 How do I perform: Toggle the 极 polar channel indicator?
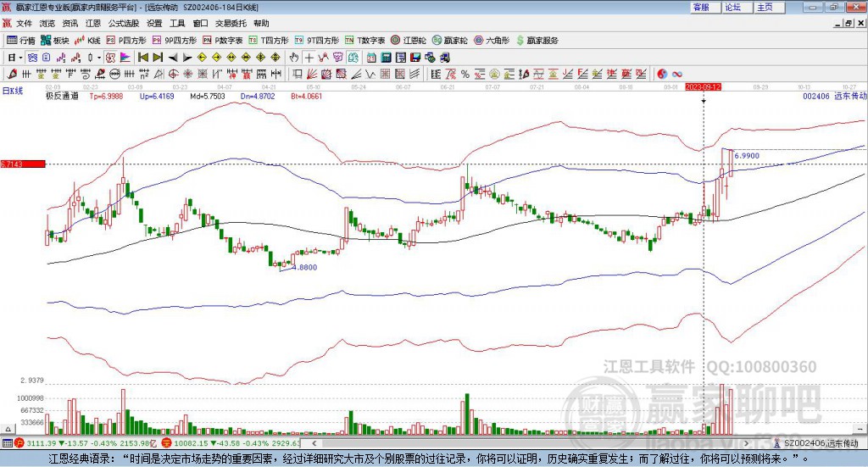click(x=110, y=58)
